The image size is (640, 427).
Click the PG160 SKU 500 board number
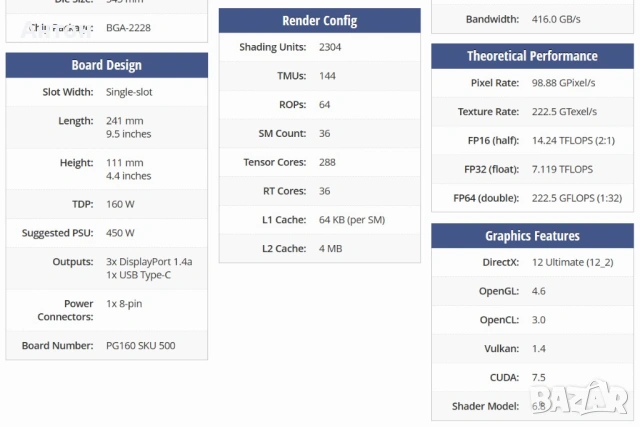(140, 346)
